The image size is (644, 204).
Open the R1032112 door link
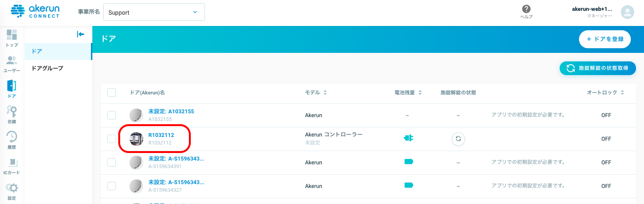[161, 135]
